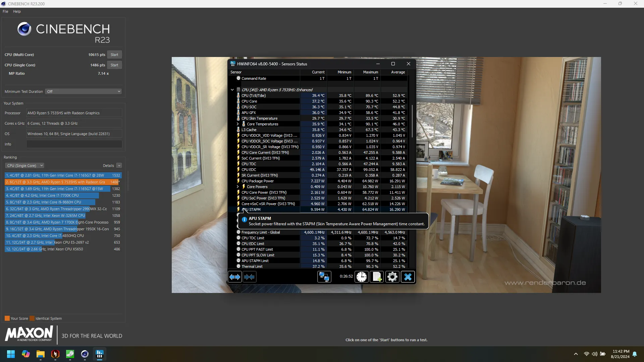The image size is (644, 362).
Task: Select the Thermal Limit sensor row
Action: [x=318, y=266]
